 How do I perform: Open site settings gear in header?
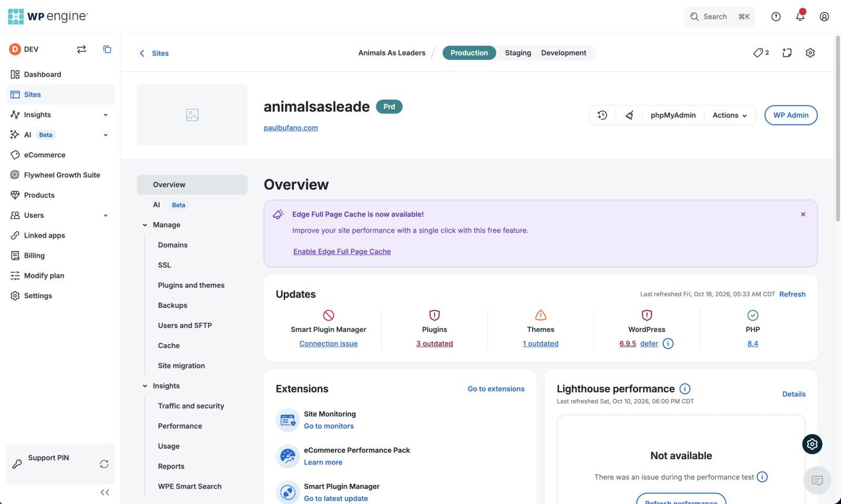810,53
